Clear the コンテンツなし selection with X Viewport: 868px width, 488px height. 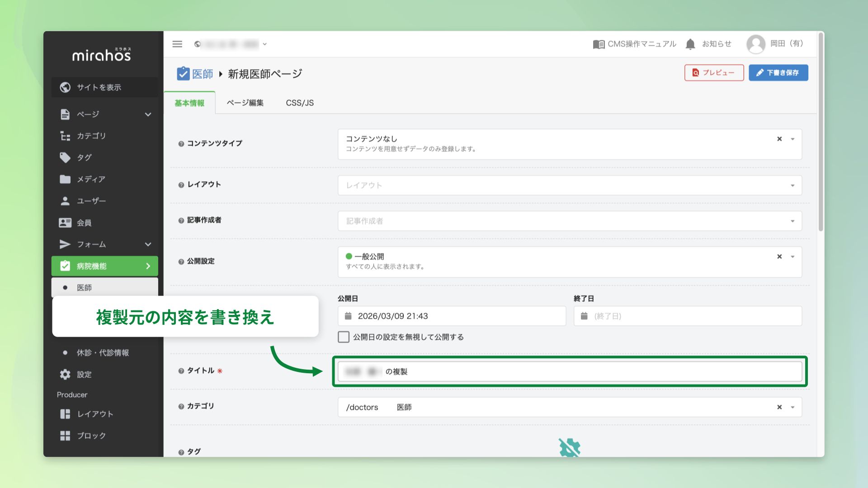(x=779, y=139)
